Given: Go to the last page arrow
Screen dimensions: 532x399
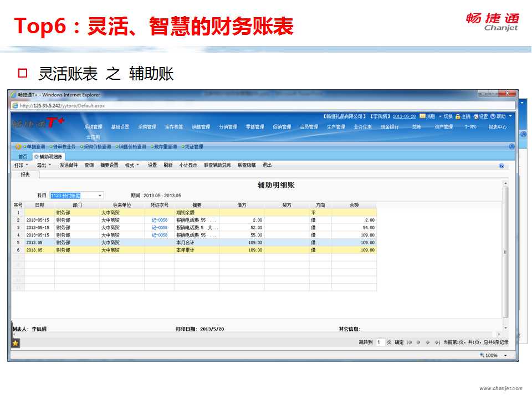Looking at the screenshot, I should 437,342.
